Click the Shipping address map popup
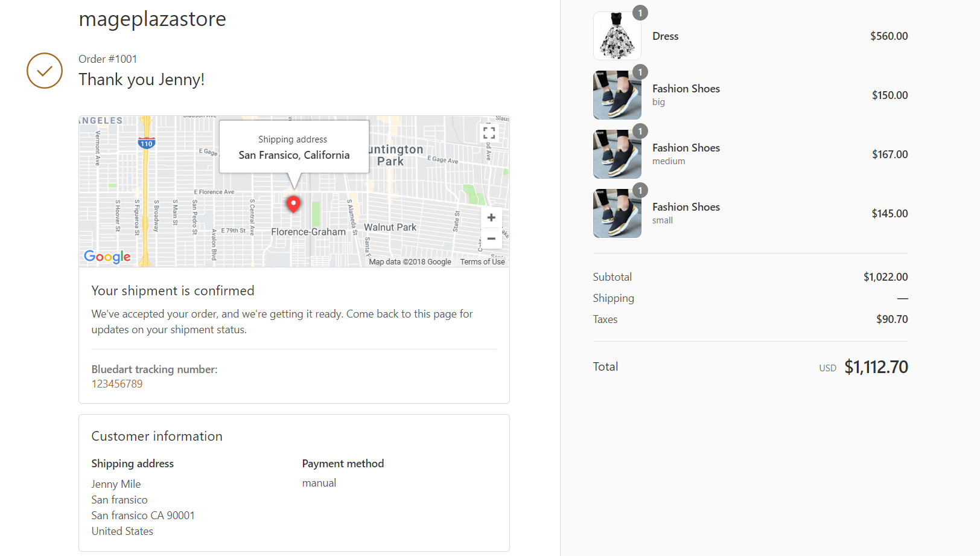 (x=294, y=147)
